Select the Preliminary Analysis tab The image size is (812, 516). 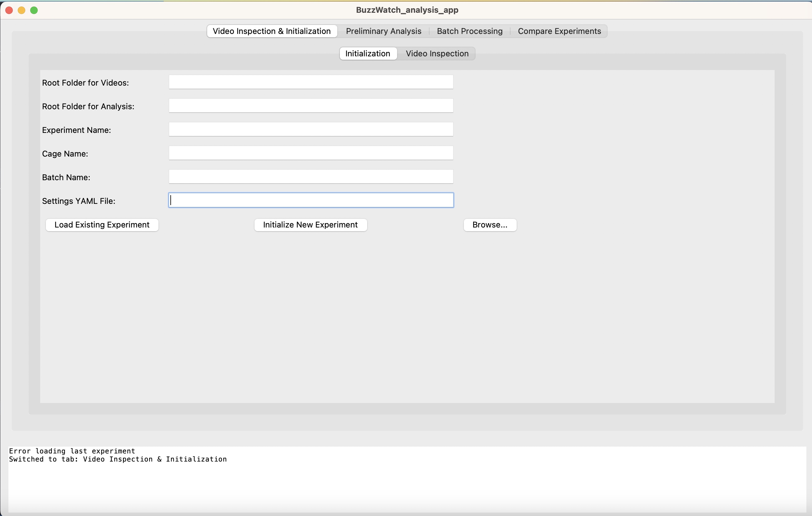(384, 31)
